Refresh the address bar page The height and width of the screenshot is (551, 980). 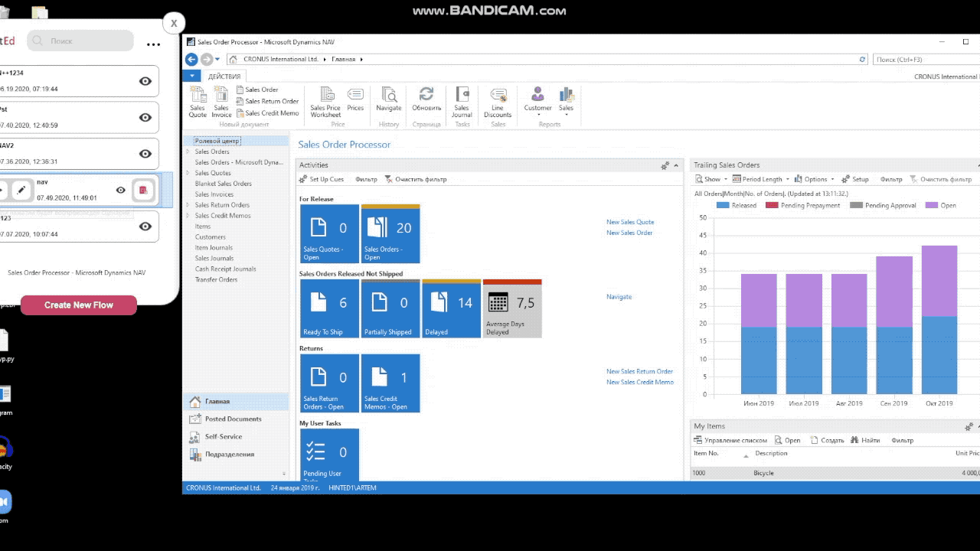tap(863, 59)
